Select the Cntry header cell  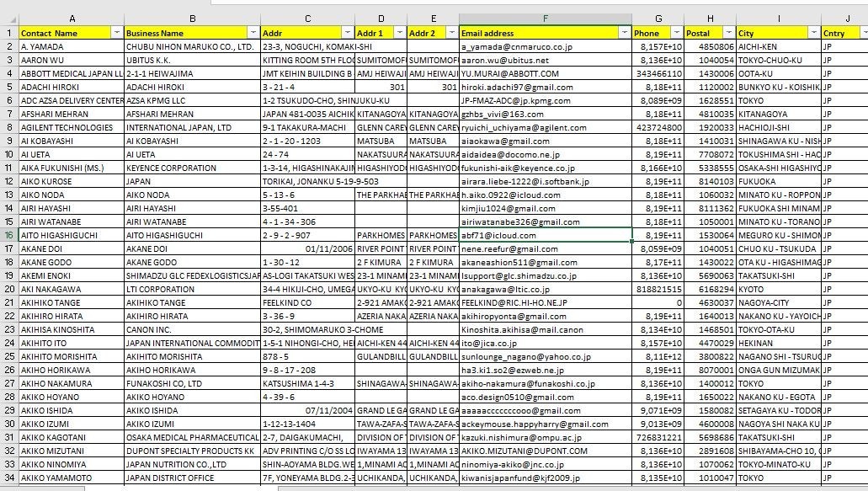tap(844, 33)
